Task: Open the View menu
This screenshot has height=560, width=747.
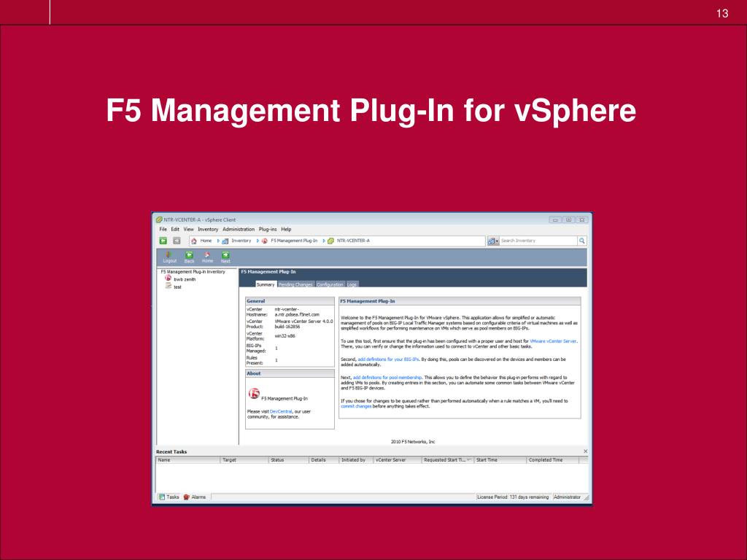Action: tap(189, 230)
